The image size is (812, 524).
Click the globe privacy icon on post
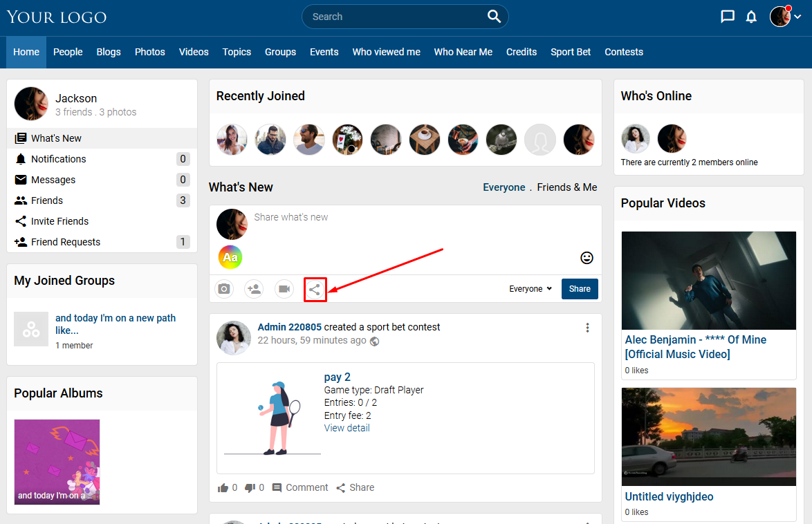pos(374,341)
